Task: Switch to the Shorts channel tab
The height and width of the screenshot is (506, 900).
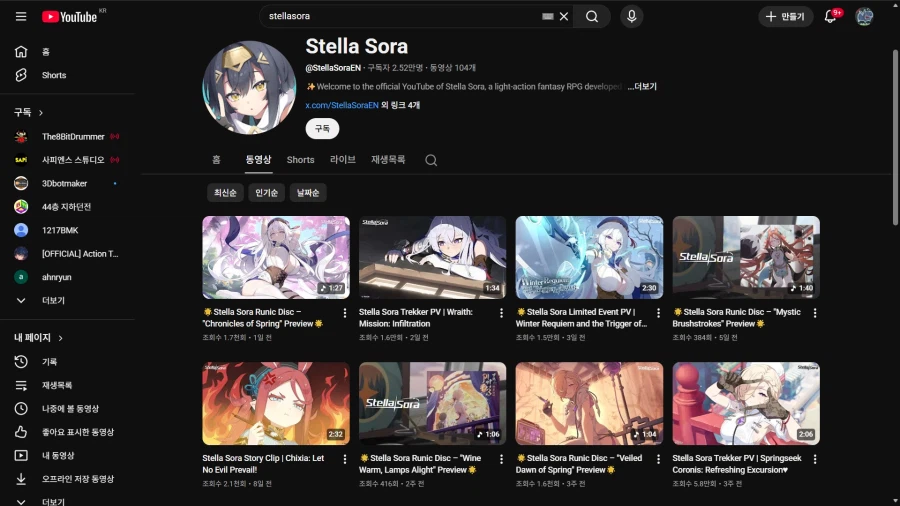Action: pos(300,160)
